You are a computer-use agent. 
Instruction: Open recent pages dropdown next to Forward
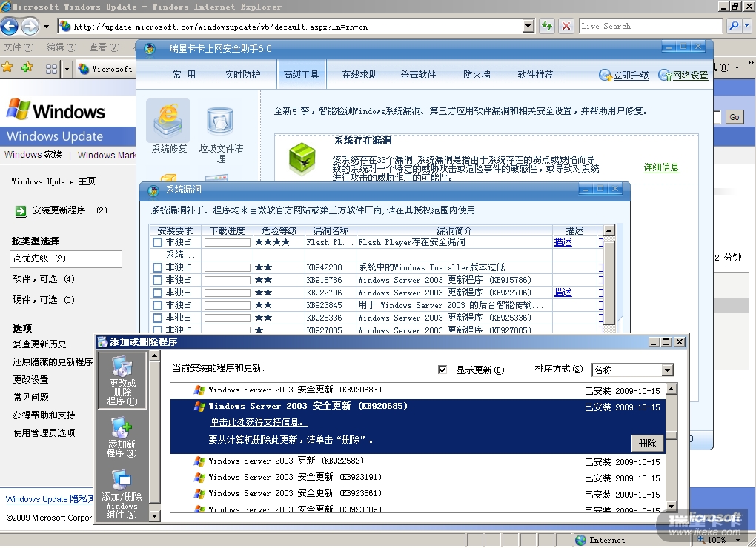[46, 27]
